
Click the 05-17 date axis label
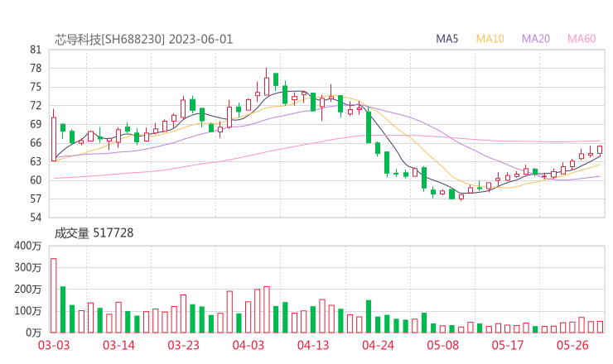point(508,345)
